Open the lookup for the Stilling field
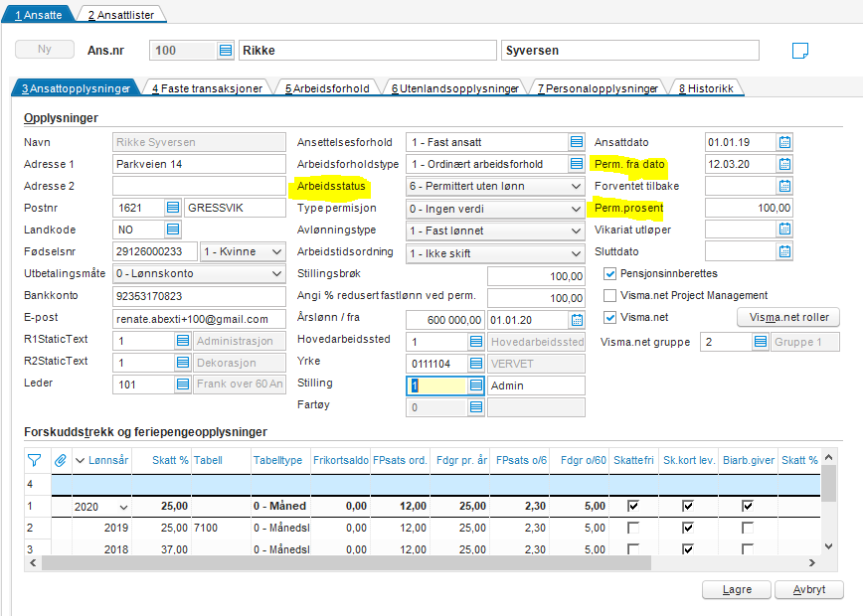The width and height of the screenshot is (863, 616). tap(476, 385)
